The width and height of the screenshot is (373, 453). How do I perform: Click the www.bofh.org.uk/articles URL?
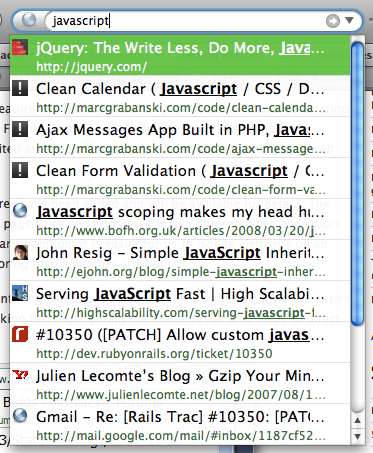click(181, 231)
